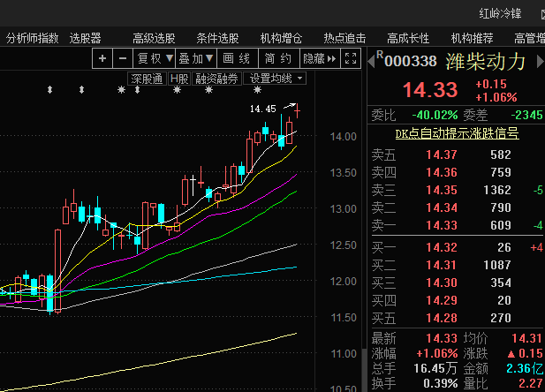Open 分析师指数 menu item
Image resolution: width=545 pixels, height=392 pixels.
33,38
